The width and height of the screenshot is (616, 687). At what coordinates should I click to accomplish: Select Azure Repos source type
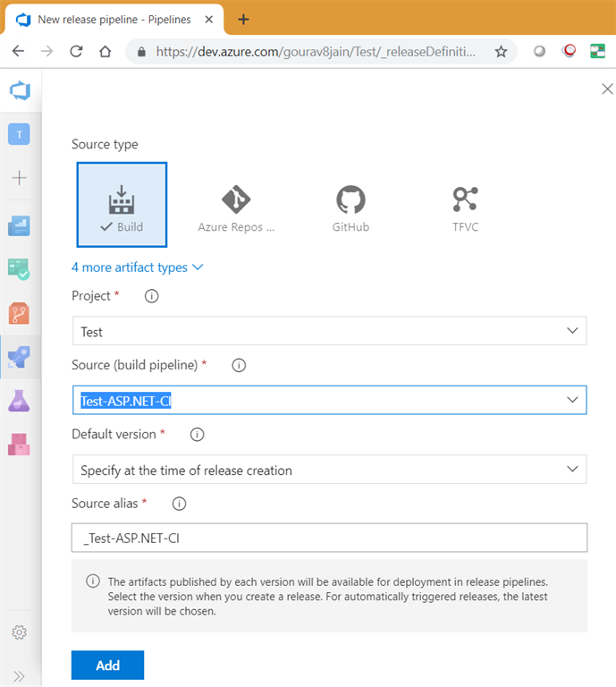click(x=236, y=208)
